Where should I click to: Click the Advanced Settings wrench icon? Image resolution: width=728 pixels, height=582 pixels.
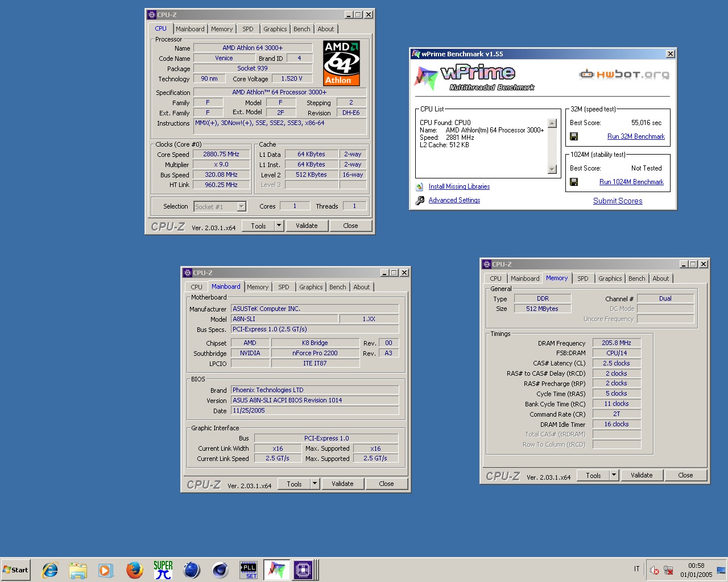tap(420, 200)
